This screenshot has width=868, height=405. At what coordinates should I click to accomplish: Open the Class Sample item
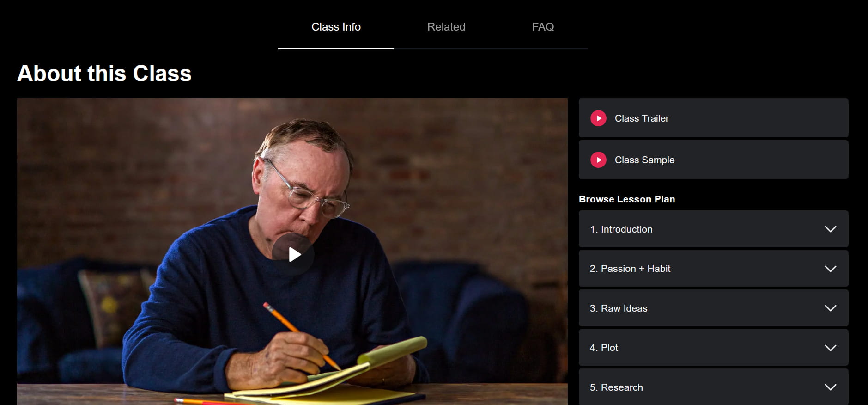click(713, 160)
